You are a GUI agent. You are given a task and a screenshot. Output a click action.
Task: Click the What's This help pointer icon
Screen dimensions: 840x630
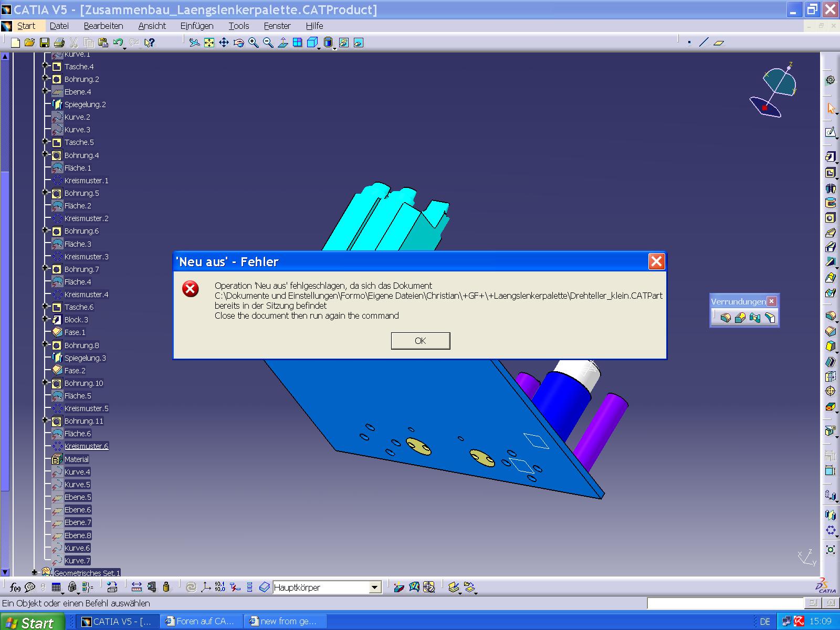pos(150,43)
